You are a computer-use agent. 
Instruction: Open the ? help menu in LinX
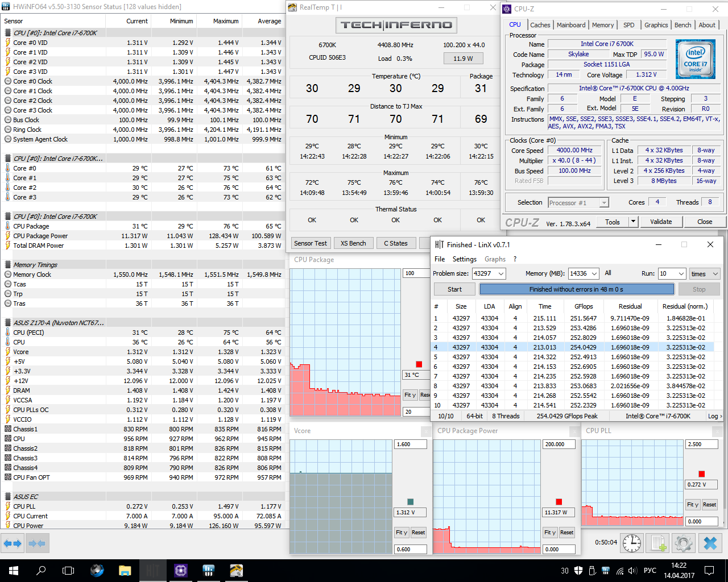tap(515, 259)
